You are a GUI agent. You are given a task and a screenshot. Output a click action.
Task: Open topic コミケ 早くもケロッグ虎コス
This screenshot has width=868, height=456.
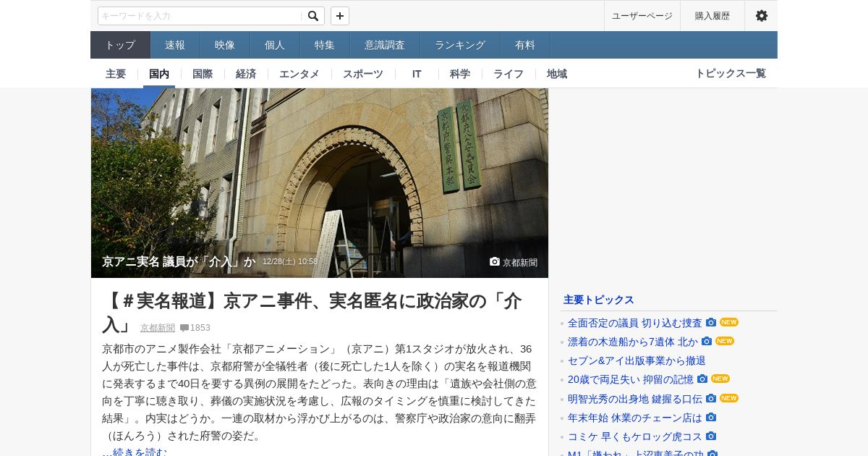click(x=635, y=436)
